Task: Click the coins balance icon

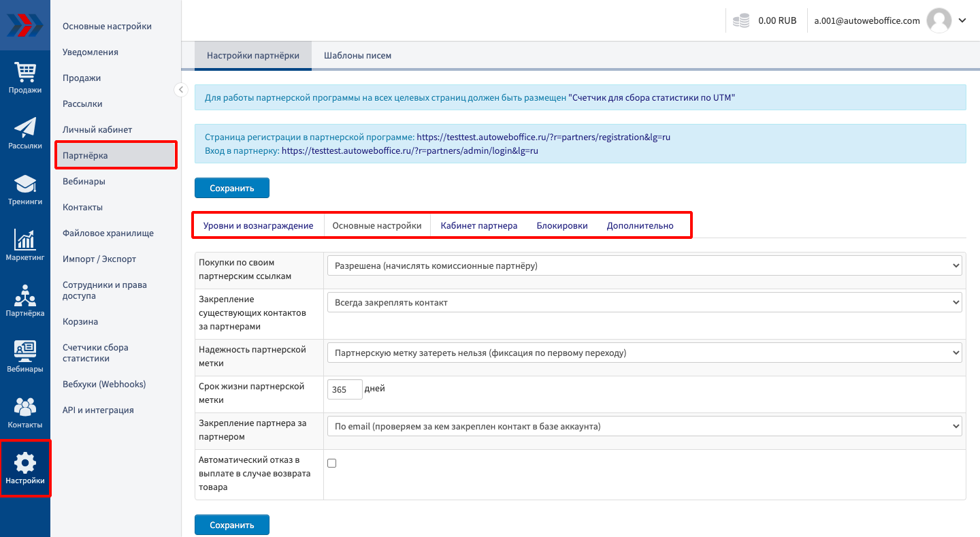Action: (741, 21)
